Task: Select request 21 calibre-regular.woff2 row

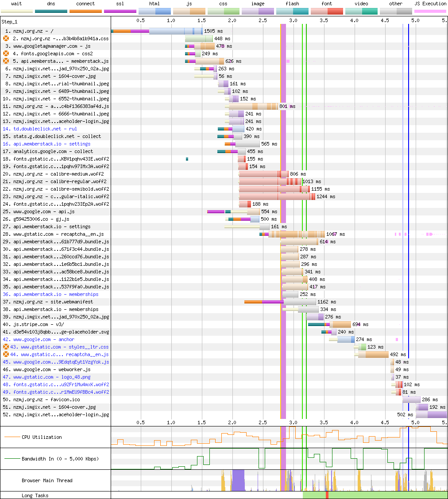Action: point(56,181)
